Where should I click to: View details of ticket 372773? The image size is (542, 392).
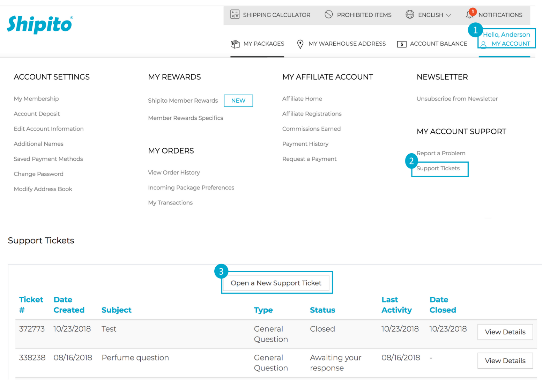tap(505, 332)
